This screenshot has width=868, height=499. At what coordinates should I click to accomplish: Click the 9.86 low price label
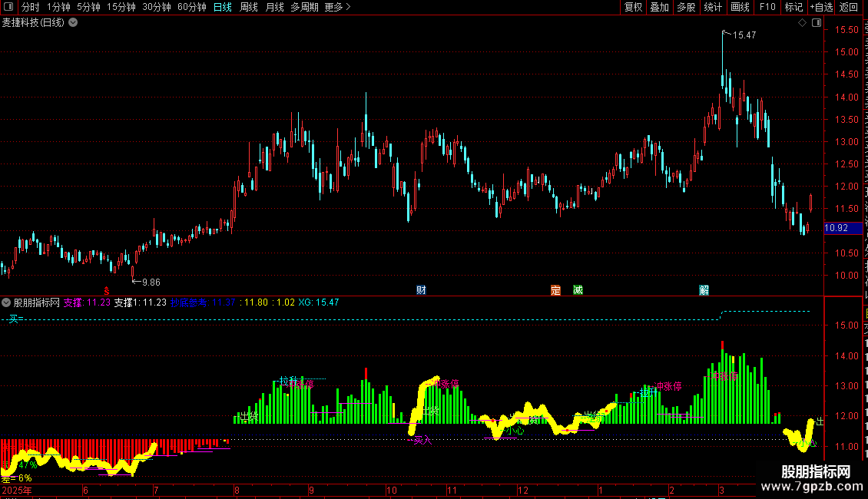(x=151, y=283)
